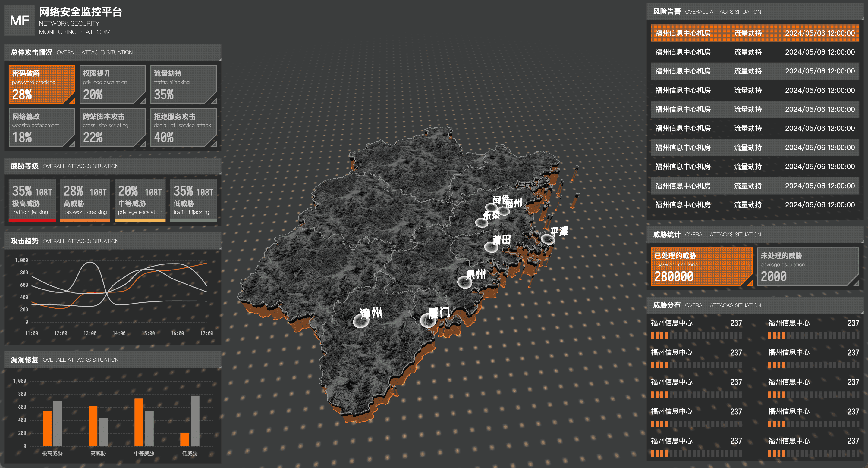868x468 pixels.
Task: Click the Quanzhou map marker
Action: coord(464,282)
